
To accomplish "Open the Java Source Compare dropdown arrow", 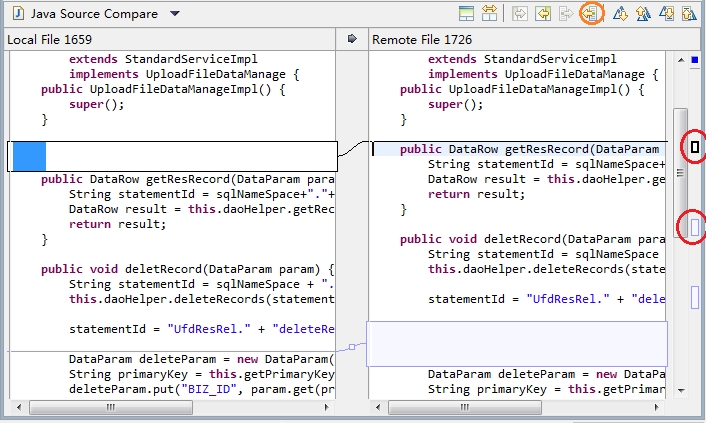I will (175, 14).
